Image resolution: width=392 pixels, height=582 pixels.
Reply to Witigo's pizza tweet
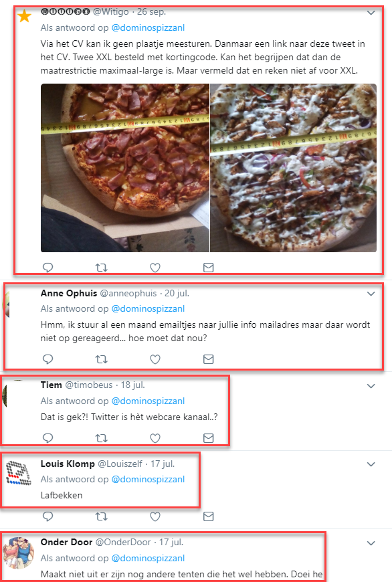[48, 267]
